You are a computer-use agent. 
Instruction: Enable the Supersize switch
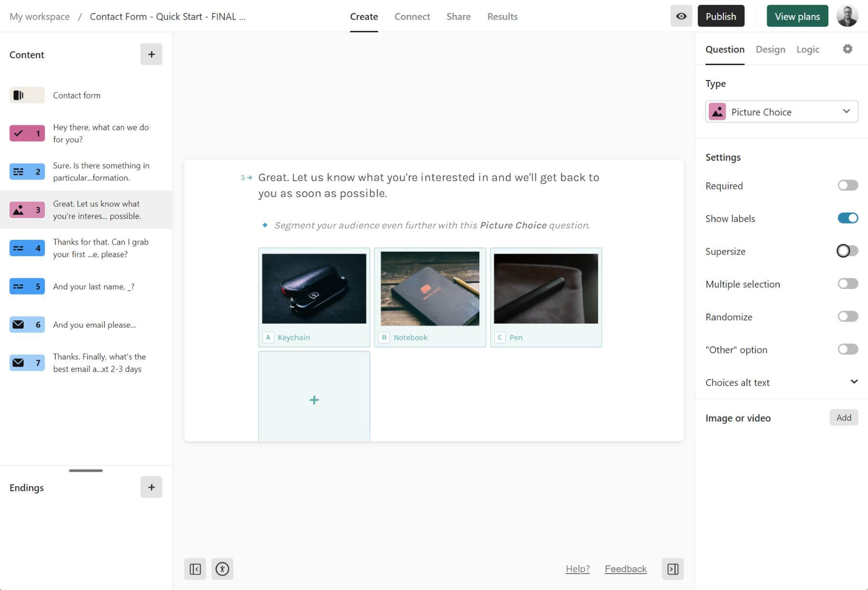(848, 251)
